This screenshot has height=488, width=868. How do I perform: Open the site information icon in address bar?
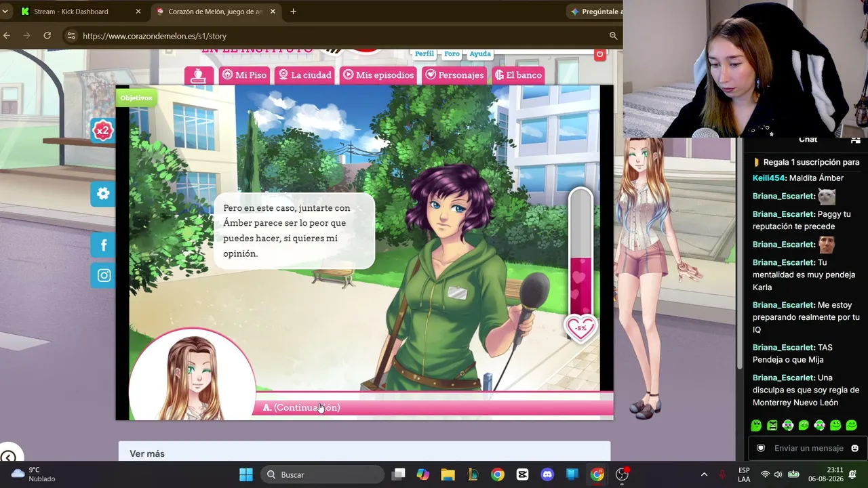tap(71, 36)
